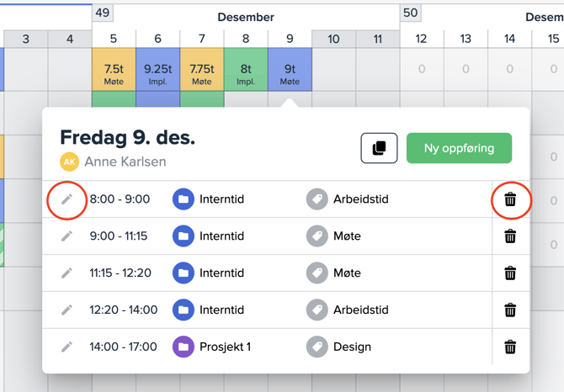Viewport: 564px width, 392px height.
Task: Click the week 49 number label
Action: [x=103, y=13]
